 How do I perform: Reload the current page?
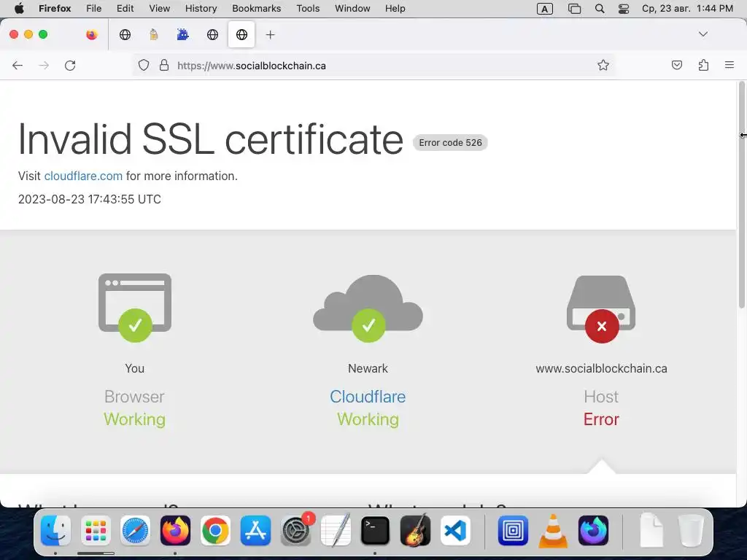(70, 65)
